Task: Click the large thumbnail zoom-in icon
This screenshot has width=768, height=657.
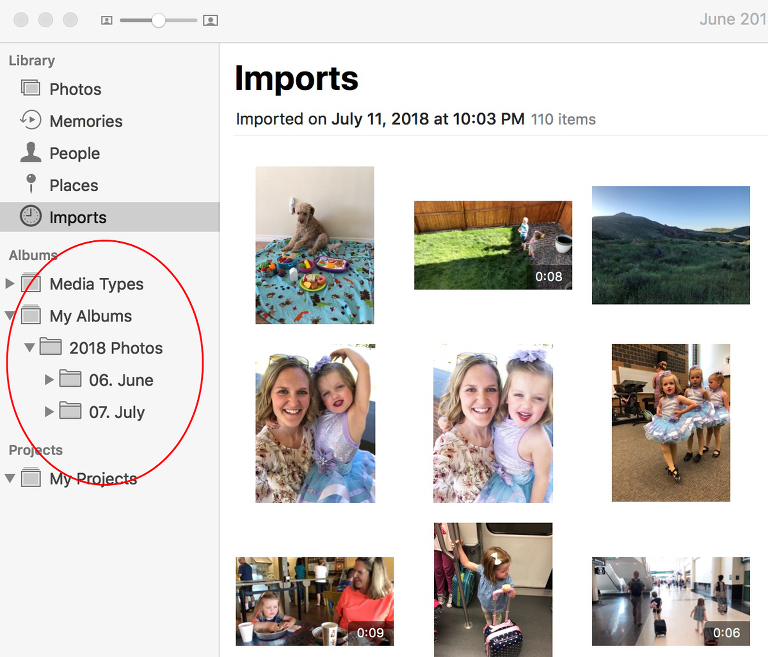Action: click(x=210, y=20)
